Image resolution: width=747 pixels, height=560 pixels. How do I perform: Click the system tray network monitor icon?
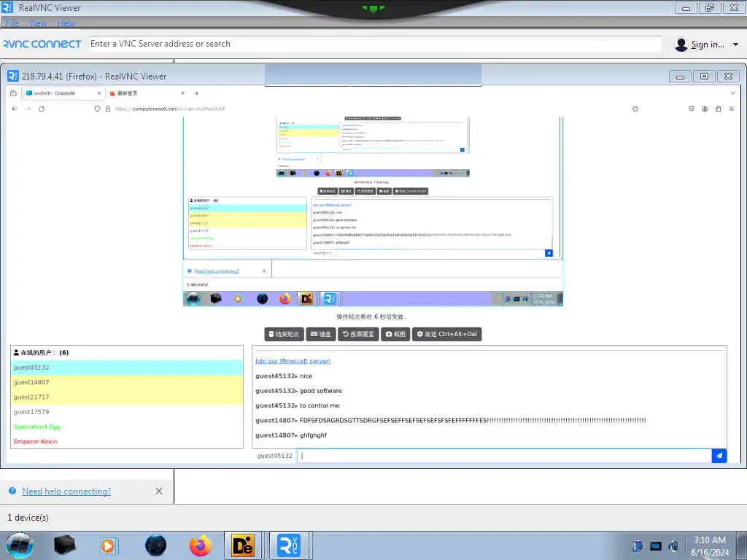click(656, 546)
